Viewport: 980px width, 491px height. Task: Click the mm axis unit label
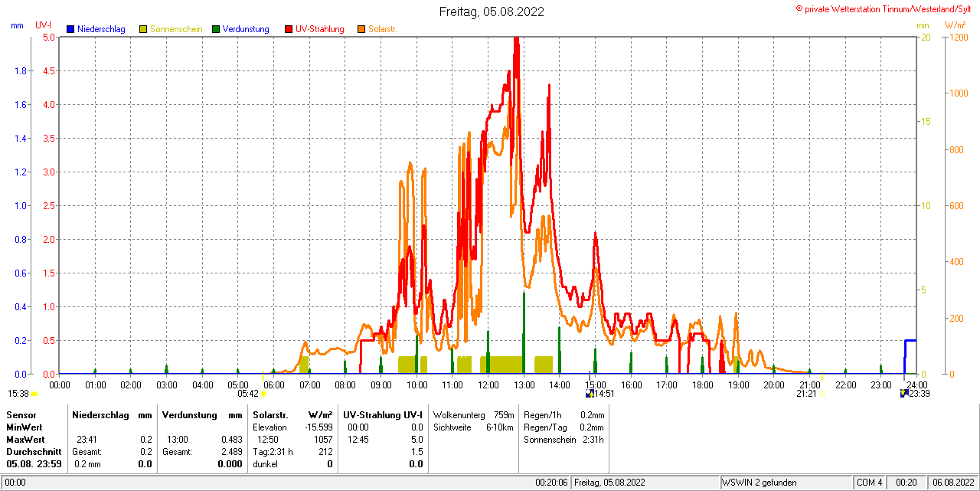(x=17, y=25)
